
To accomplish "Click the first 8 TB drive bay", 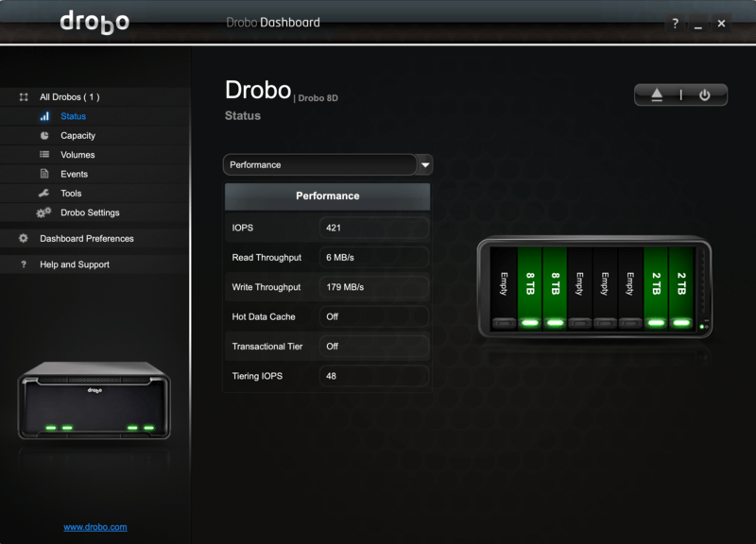I will pos(530,283).
